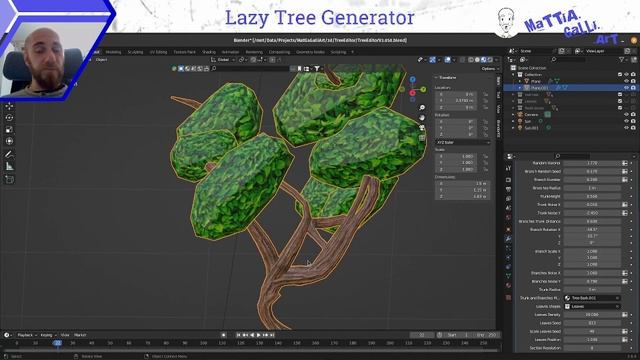This screenshot has height=360, width=640.
Task: Select the Annotate pencil tool
Action: pos(9,154)
